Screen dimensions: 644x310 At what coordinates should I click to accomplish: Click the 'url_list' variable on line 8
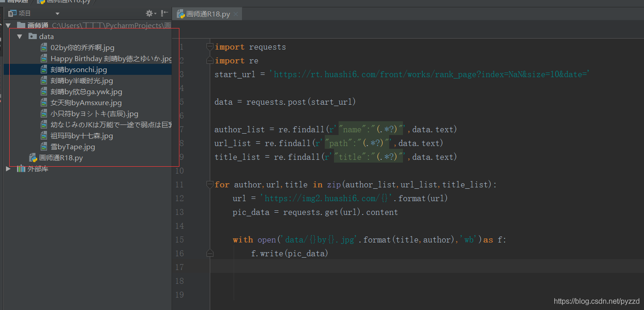[232, 143]
